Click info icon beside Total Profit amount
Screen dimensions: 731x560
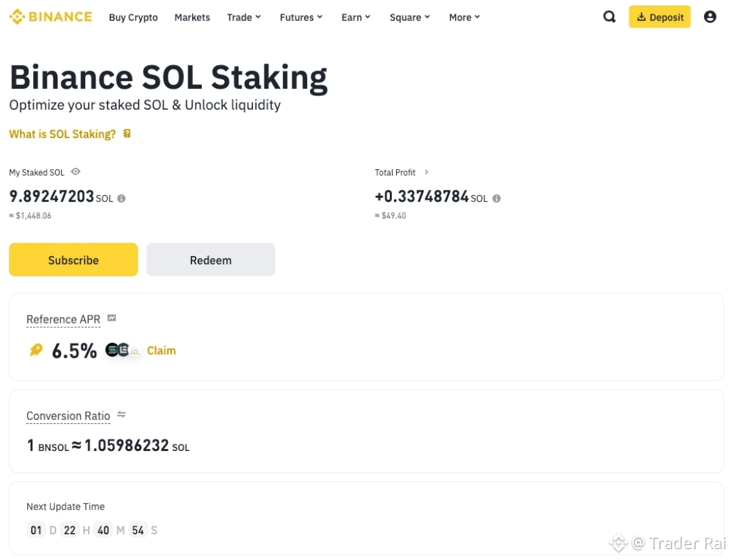pos(497,198)
